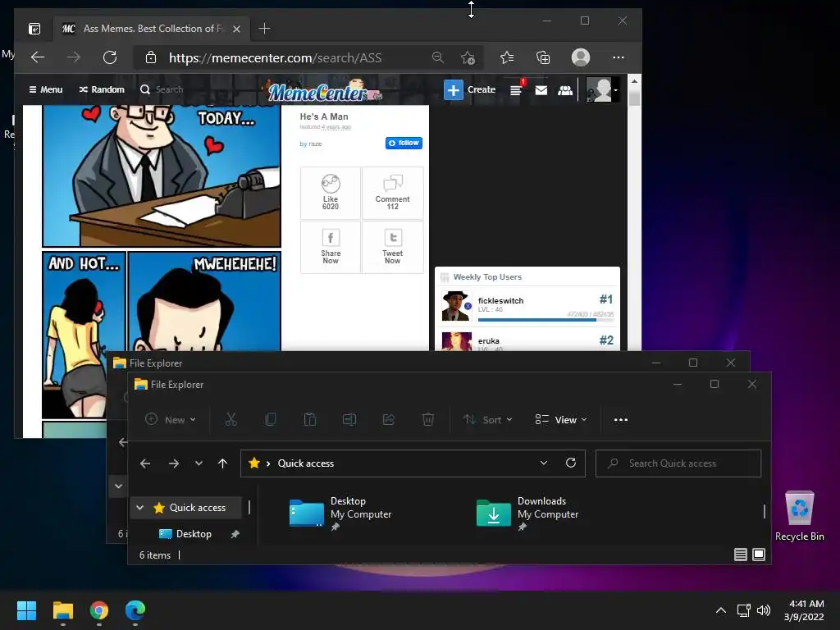Click the Share icon in File Explorer
The width and height of the screenshot is (840, 630).
pos(388,419)
